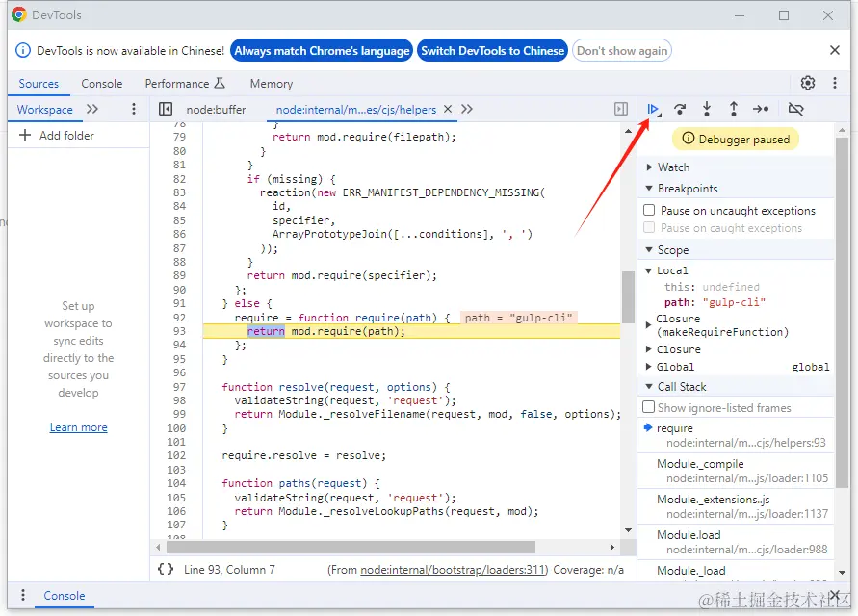Expand the Watch section
Screen dimensions: 858x616
tap(650, 167)
